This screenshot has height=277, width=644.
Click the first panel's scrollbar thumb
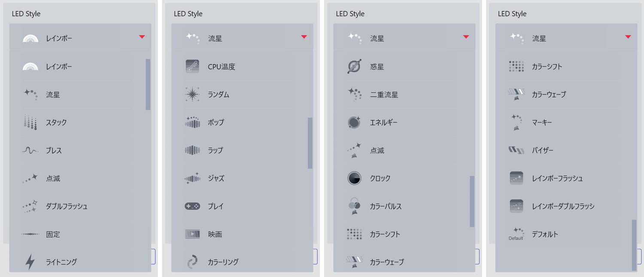[x=148, y=84]
